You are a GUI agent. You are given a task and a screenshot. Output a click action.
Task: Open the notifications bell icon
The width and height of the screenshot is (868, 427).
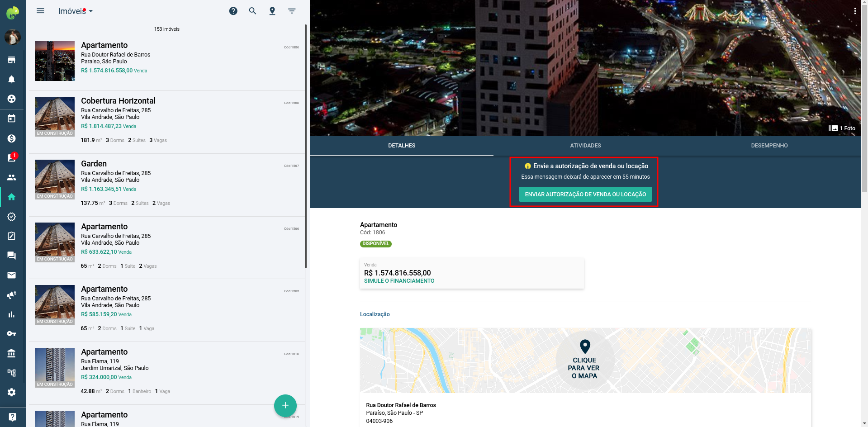tap(12, 79)
